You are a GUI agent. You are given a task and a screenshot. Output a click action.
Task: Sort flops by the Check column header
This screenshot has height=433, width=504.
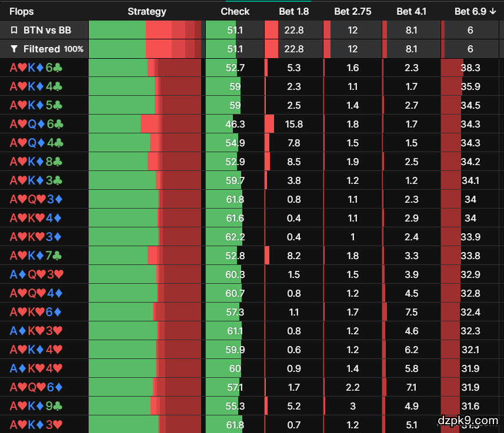click(x=235, y=11)
